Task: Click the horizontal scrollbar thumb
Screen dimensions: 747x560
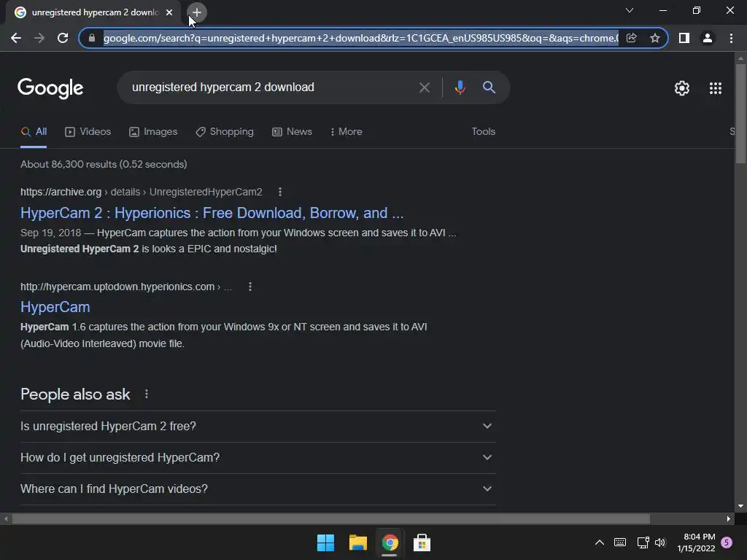Action: [x=330, y=518]
